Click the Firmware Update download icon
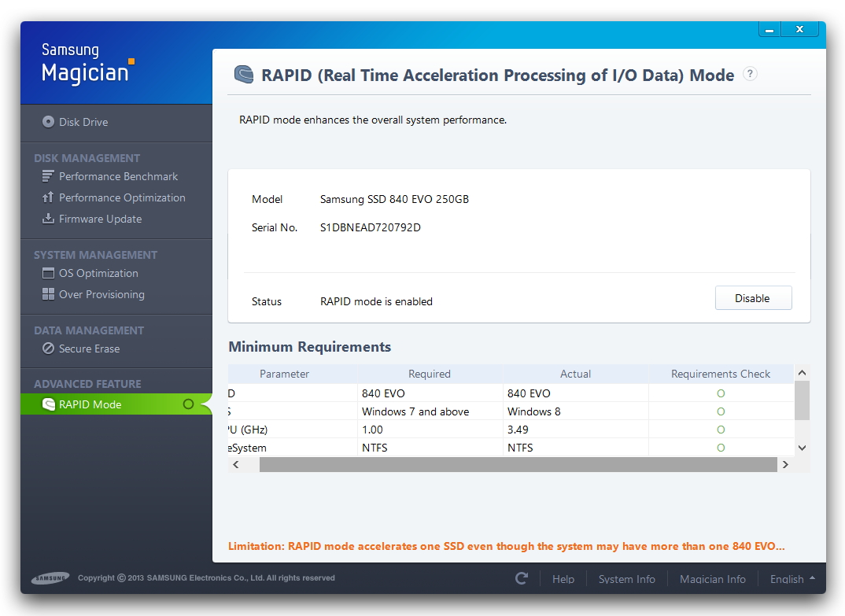Screen dimensions: 845x616 click(x=48, y=218)
